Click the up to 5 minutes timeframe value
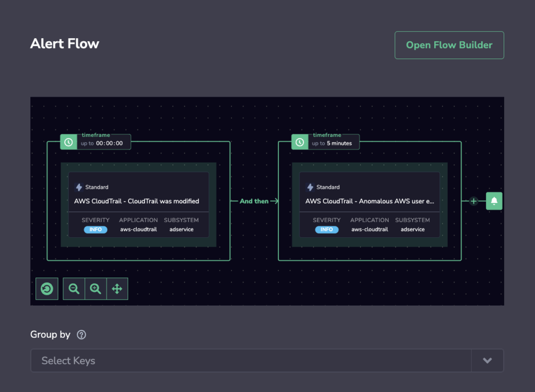This screenshot has width=535, height=392. click(x=332, y=143)
